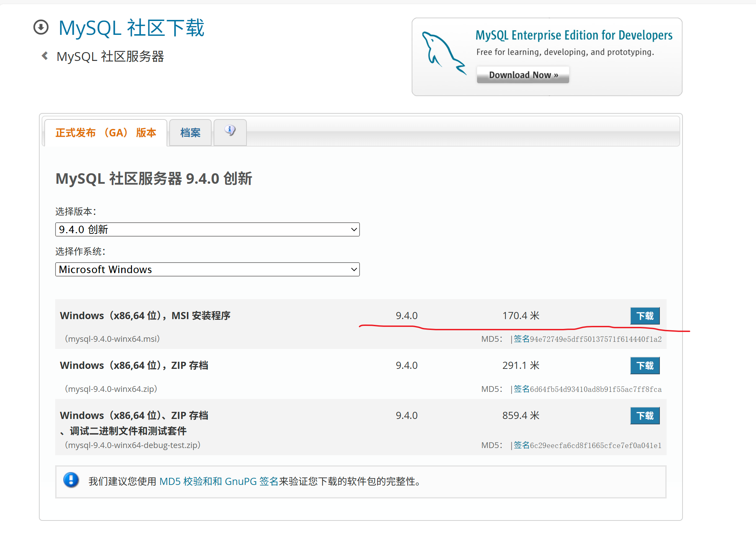Click Download Now » button in Enterprise banner
Viewport: 756px width, 534px height.
coord(523,75)
